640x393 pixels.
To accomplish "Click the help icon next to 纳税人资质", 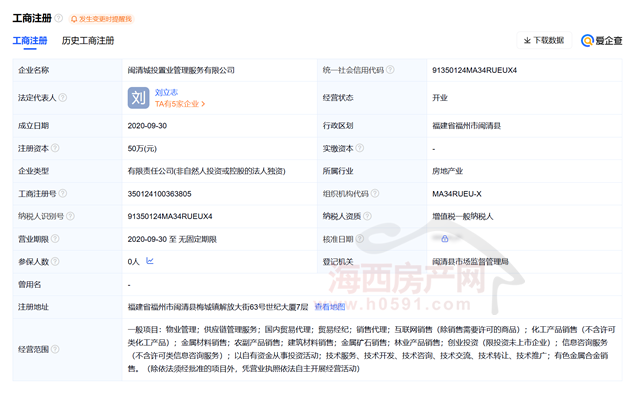I will point(367,216).
